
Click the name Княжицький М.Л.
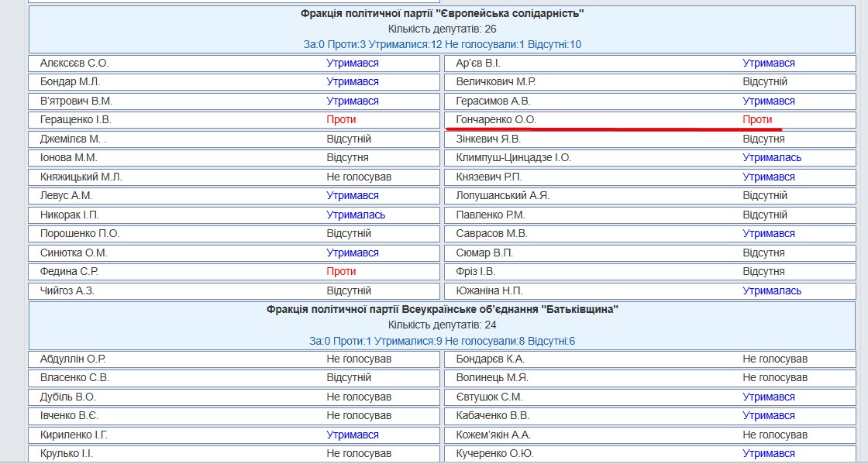tap(81, 177)
